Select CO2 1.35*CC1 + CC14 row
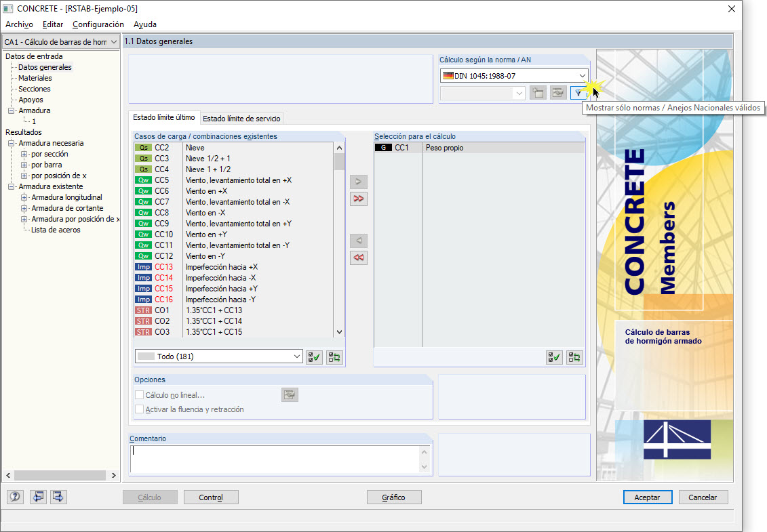 (x=234, y=321)
